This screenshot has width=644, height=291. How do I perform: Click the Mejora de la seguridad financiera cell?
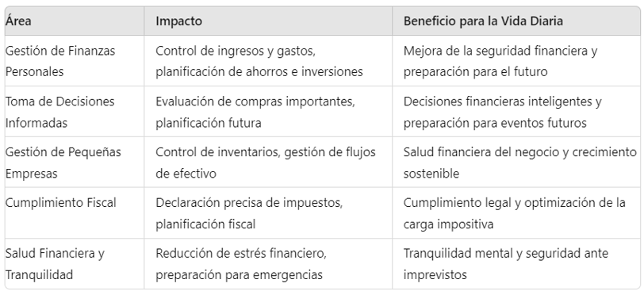pos(516,61)
